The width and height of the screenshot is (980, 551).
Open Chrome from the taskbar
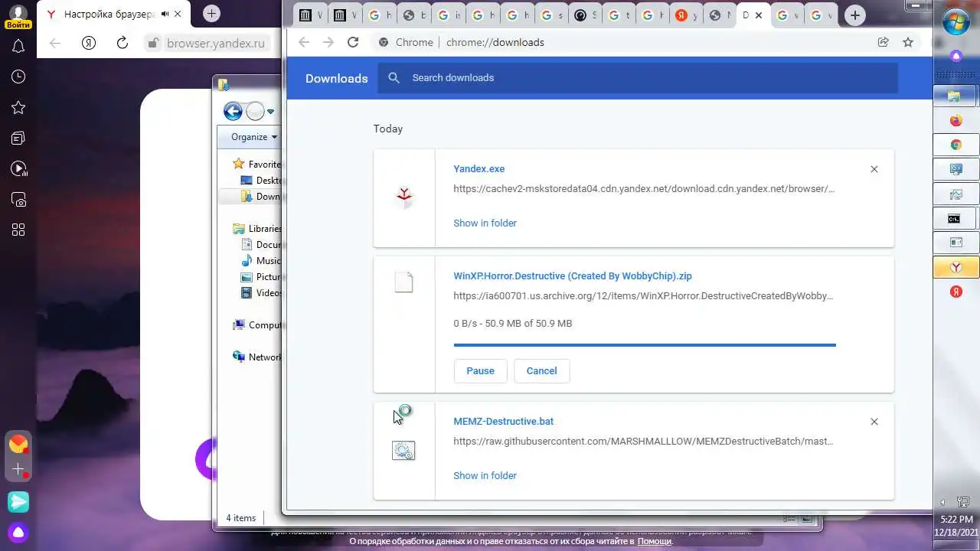click(955, 145)
